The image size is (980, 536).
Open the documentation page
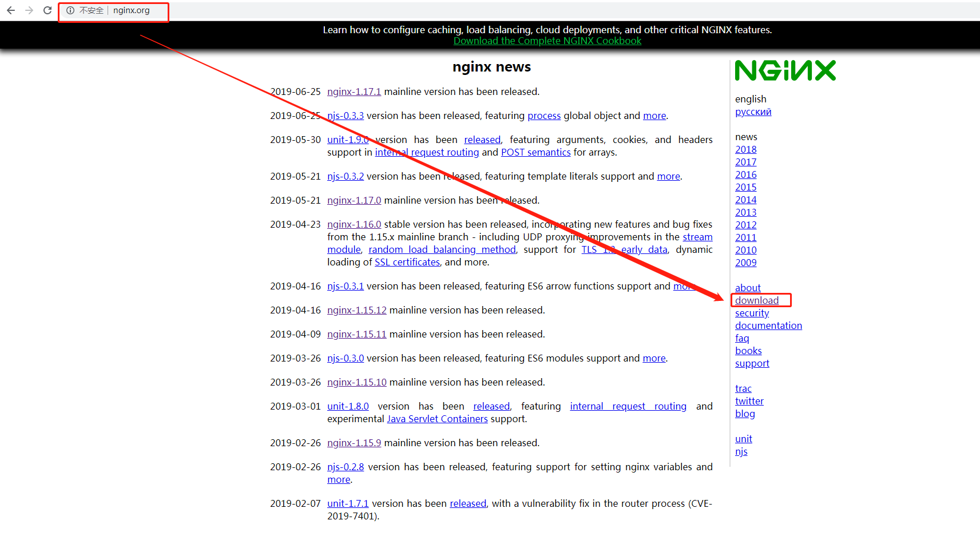(x=768, y=325)
